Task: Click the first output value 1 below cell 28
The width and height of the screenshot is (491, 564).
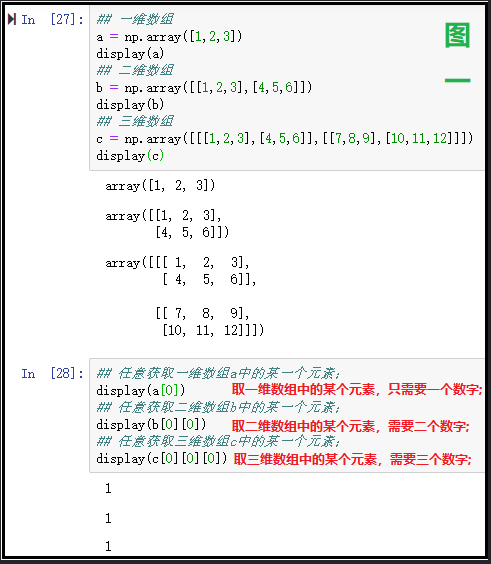Action: coord(108,488)
